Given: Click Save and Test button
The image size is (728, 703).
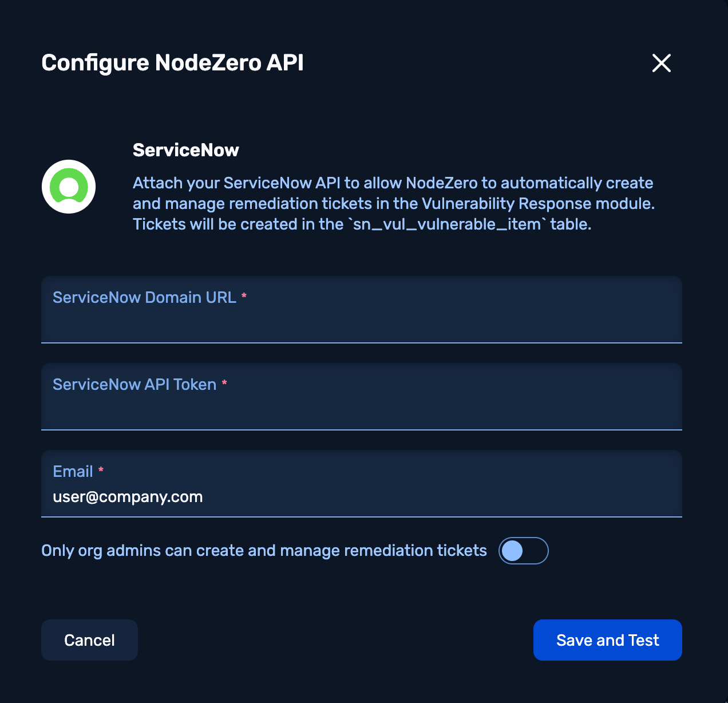Looking at the screenshot, I should (607, 640).
